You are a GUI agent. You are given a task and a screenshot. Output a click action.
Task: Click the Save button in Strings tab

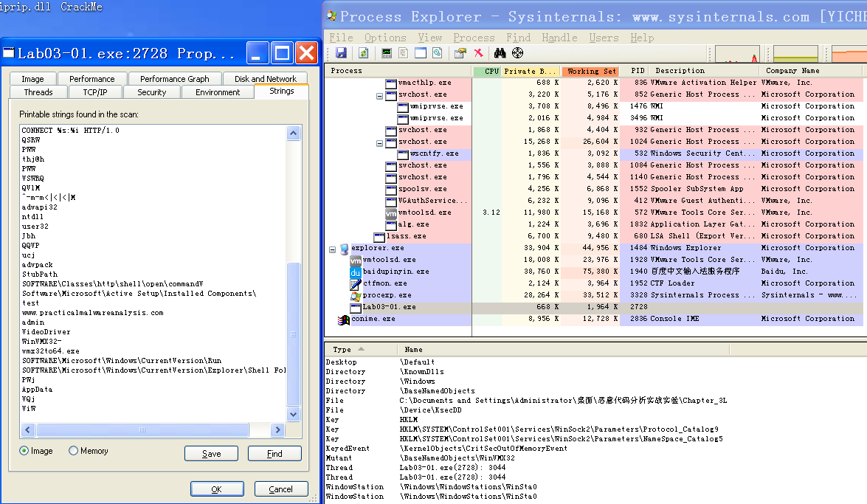[211, 454]
